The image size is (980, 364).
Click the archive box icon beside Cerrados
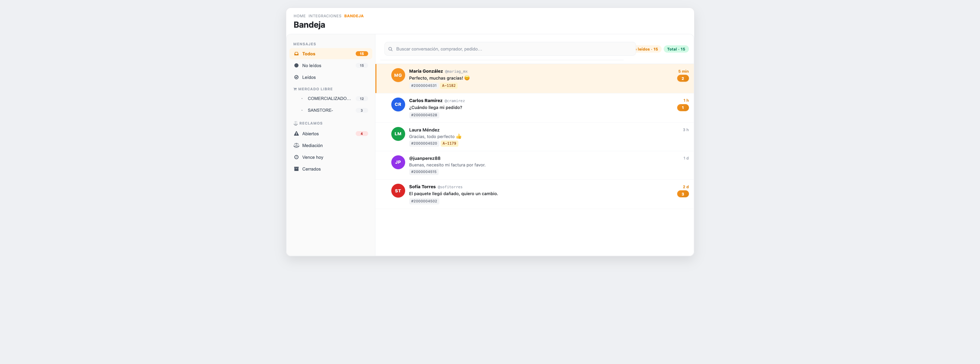tap(296, 169)
